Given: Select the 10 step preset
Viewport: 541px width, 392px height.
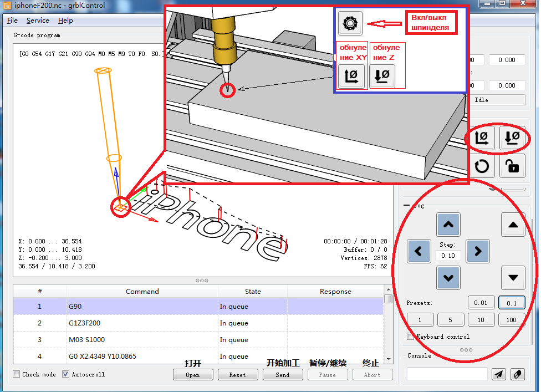Looking at the screenshot, I should pyautogui.click(x=481, y=320).
